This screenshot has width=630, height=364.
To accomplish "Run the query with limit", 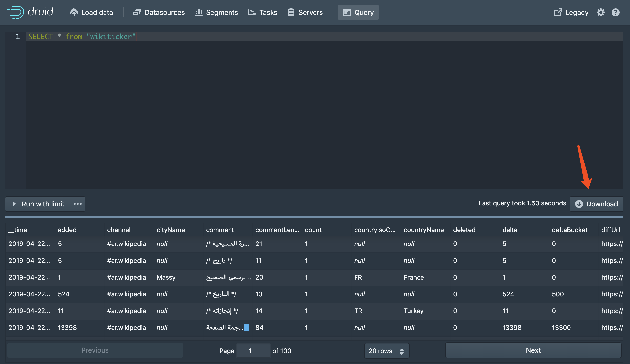I will [x=38, y=204].
